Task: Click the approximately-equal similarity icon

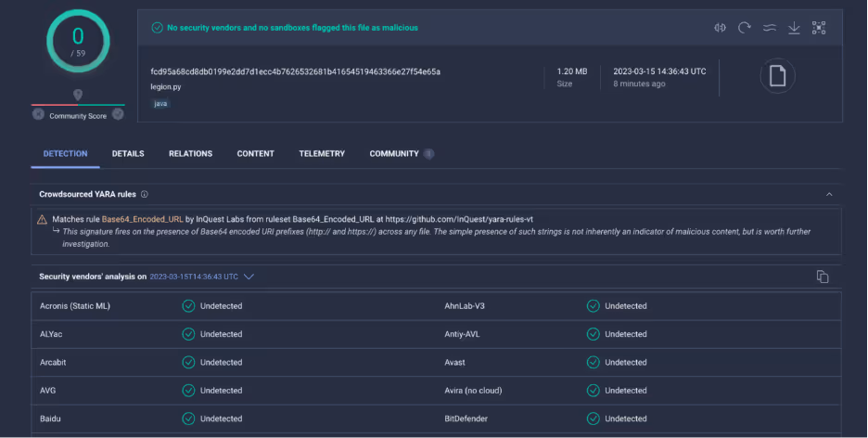Action: click(x=770, y=28)
